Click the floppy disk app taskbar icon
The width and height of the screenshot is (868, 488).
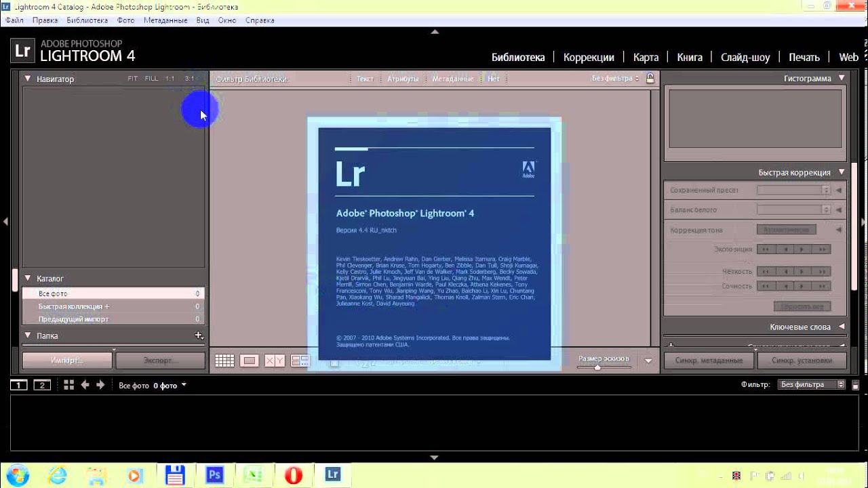[x=176, y=475]
